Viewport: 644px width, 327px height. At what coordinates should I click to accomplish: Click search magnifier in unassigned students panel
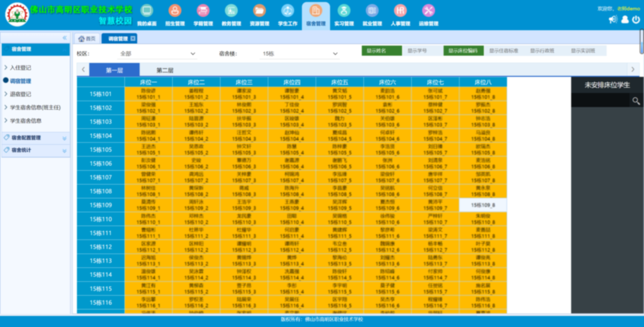[636, 101]
